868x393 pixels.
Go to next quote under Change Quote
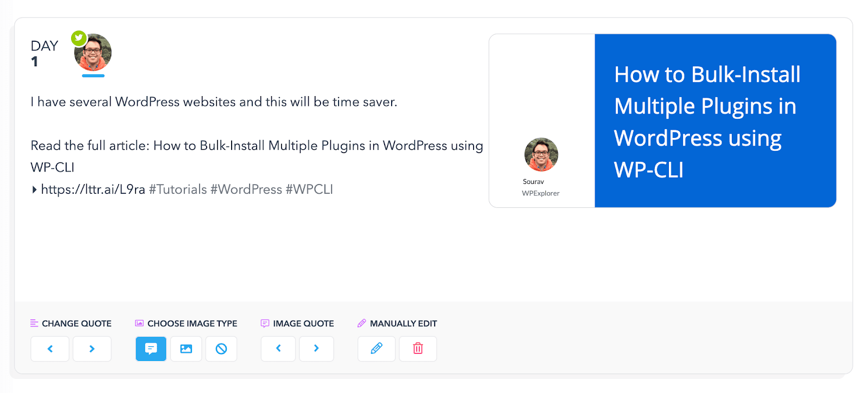(92, 348)
